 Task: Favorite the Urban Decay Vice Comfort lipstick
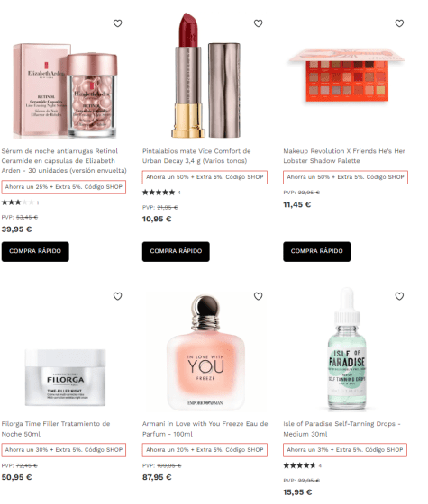(258, 23)
